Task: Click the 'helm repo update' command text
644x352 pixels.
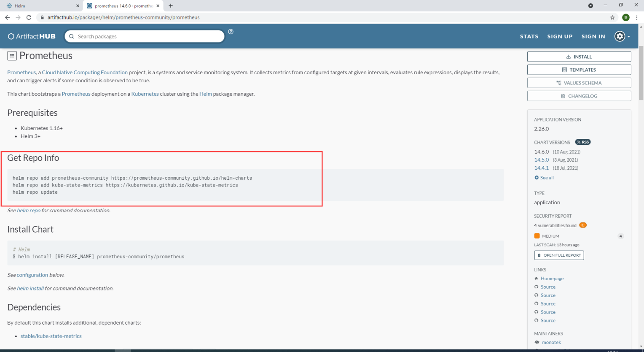Action: coord(35,192)
